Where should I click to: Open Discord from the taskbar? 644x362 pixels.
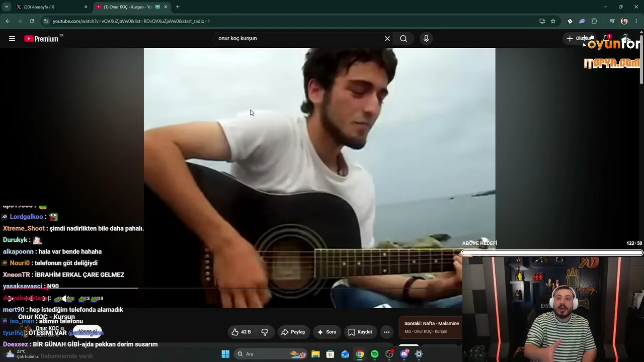(404, 354)
